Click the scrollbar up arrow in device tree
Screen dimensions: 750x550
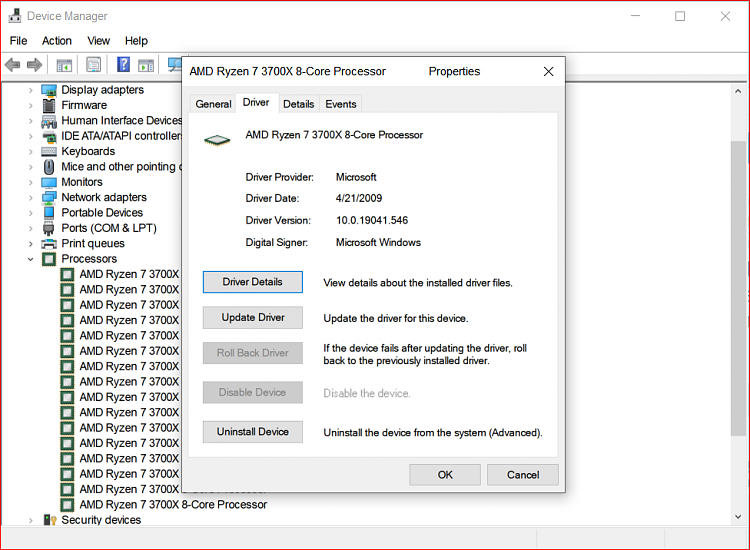click(x=738, y=91)
